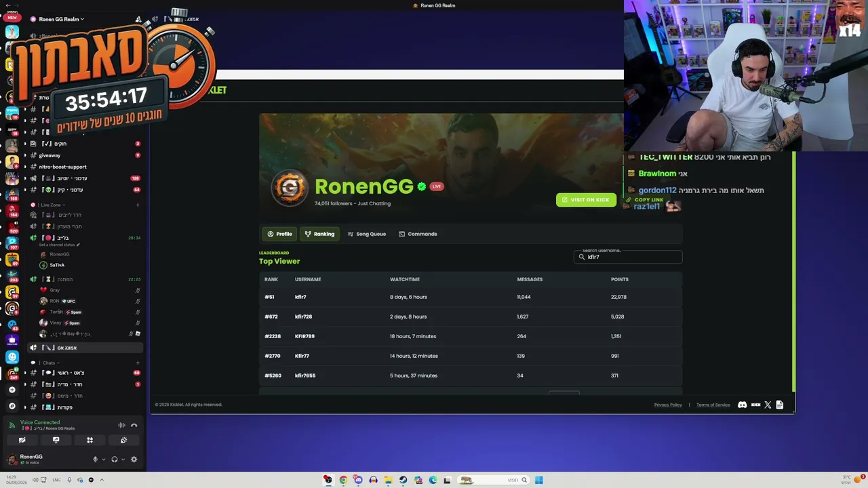Show hidden icons in the system tray
Viewport: 868px width, 488px height.
click(102, 480)
